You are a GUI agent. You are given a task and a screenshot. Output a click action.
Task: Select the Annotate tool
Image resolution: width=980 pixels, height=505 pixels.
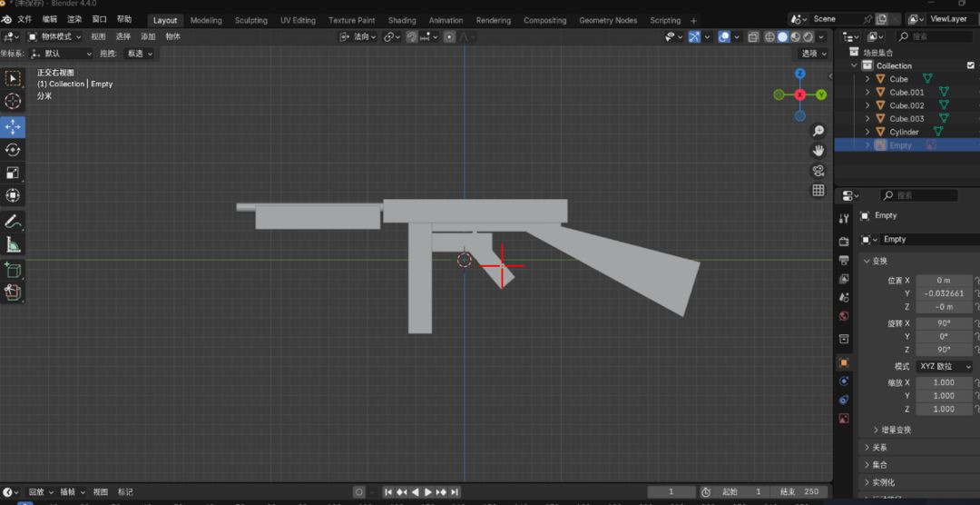coord(13,221)
